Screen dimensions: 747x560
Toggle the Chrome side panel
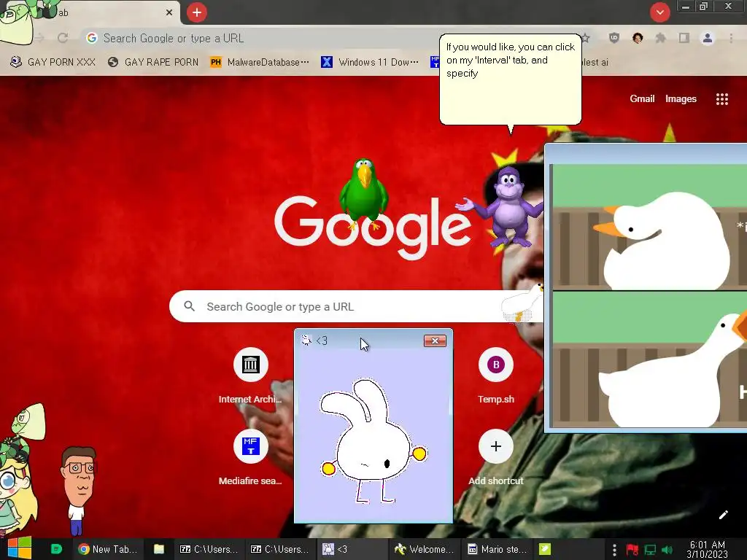tap(684, 38)
